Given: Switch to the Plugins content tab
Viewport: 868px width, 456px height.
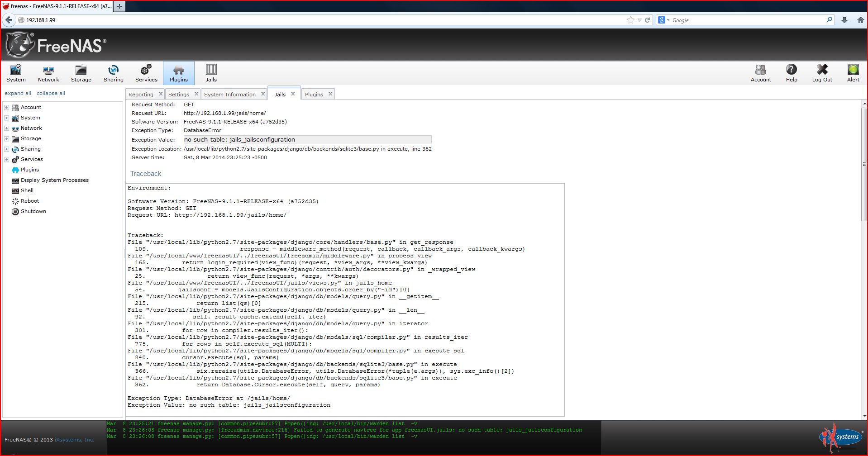Looking at the screenshot, I should pyautogui.click(x=314, y=95).
